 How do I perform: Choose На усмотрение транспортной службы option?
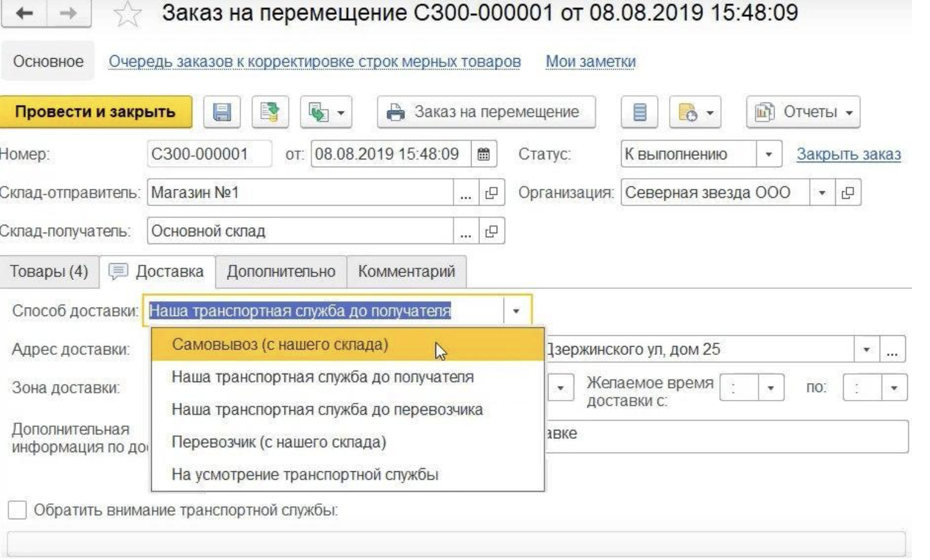[x=305, y=475]
